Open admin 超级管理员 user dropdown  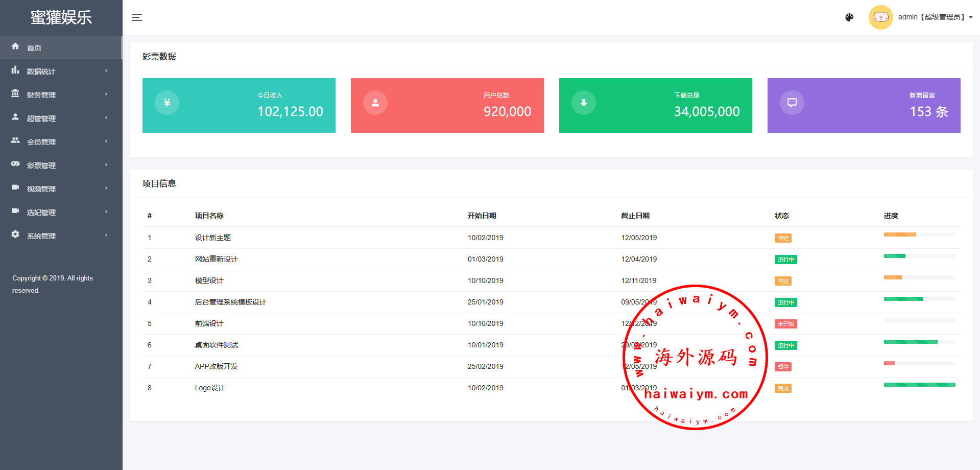click(935, 17)
